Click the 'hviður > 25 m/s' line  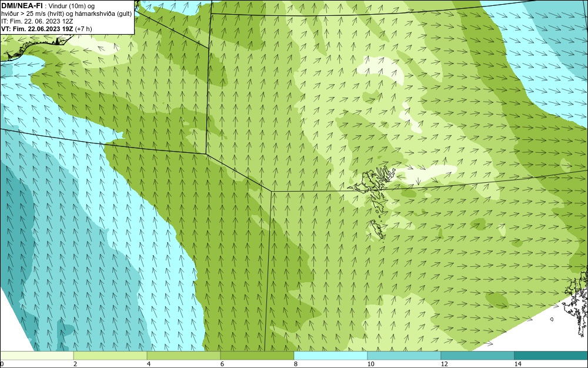click(x=66, y=14)
